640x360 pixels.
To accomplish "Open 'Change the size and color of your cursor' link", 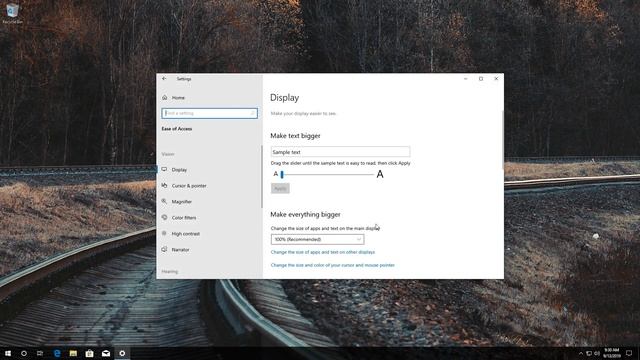I will pos(333,265).
